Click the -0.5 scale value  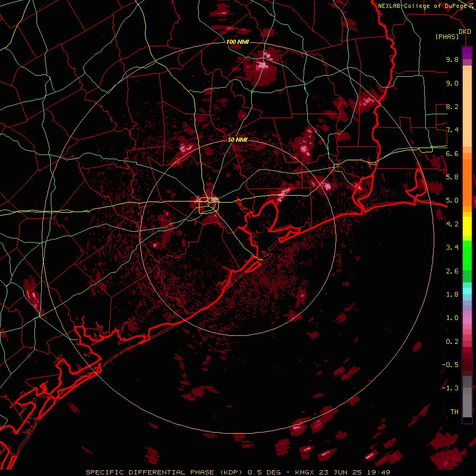450,365
